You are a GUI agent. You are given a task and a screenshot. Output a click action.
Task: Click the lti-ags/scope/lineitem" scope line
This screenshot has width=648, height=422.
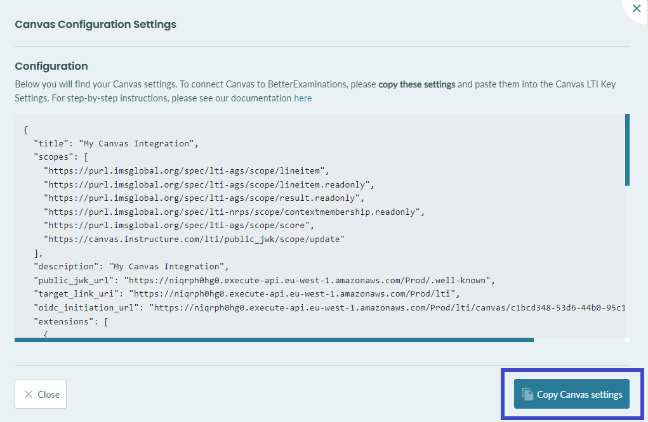pyautogui.click(x=186, y=171)
